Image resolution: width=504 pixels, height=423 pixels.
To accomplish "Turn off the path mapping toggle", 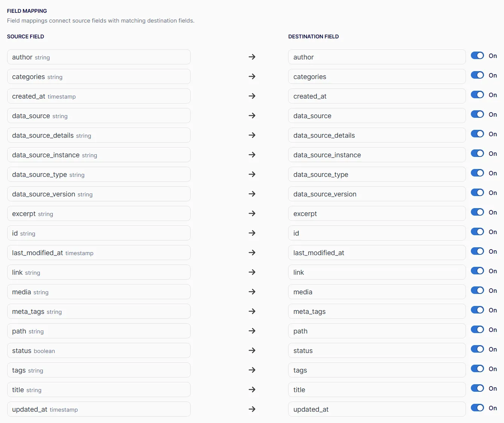I will coord(477,330).
